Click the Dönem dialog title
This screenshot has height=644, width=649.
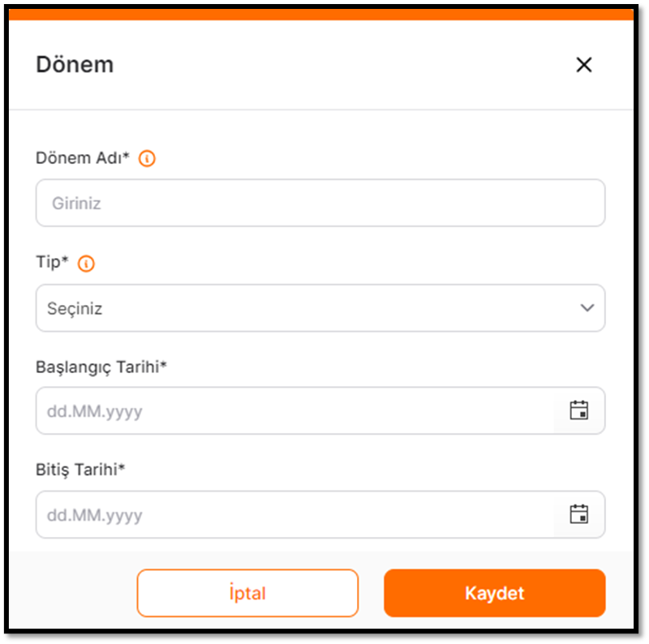[x=75, y=65]
